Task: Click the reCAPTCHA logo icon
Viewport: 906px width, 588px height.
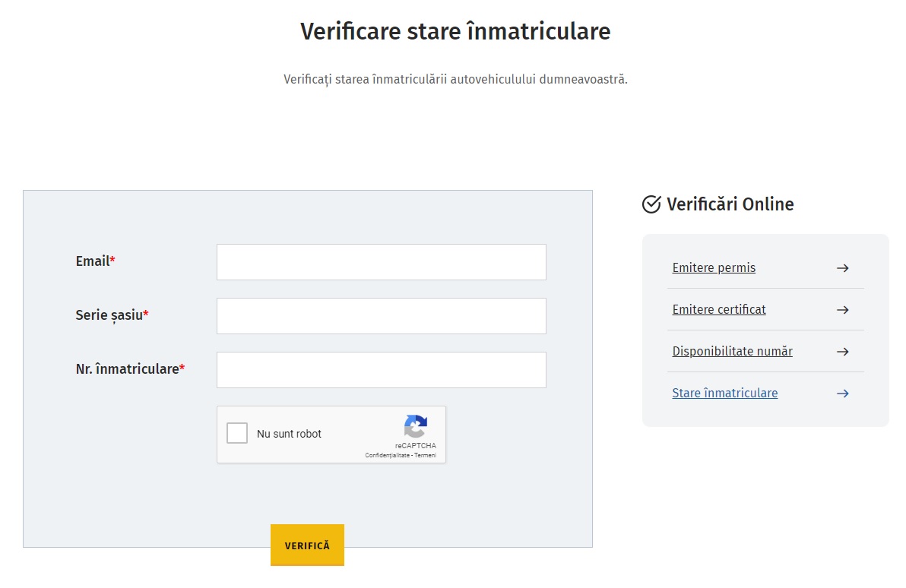Action: pyautogui.click(x=415, y=427)
